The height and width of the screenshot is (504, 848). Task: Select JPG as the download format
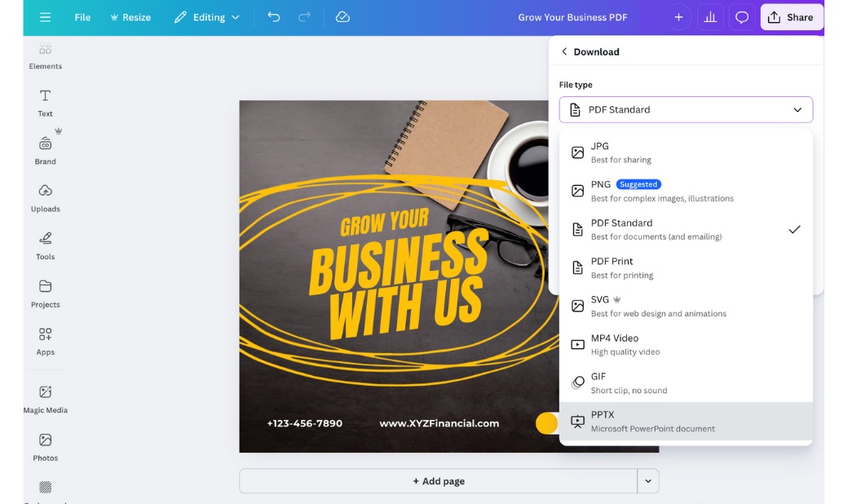(x=686, y=153)
